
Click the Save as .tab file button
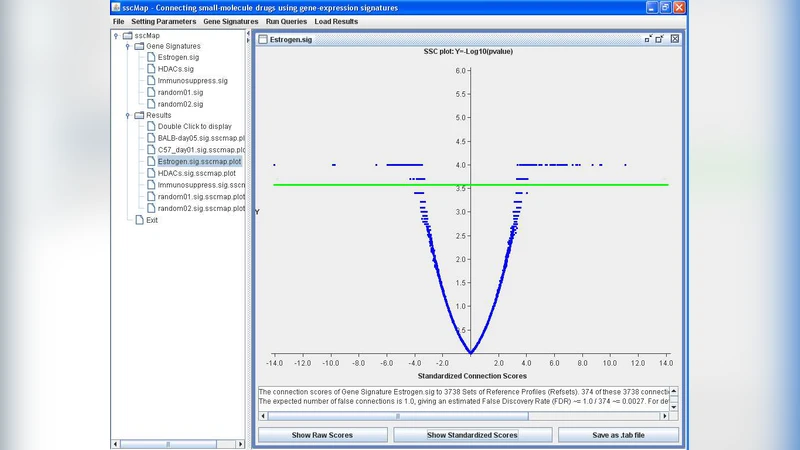618,435
